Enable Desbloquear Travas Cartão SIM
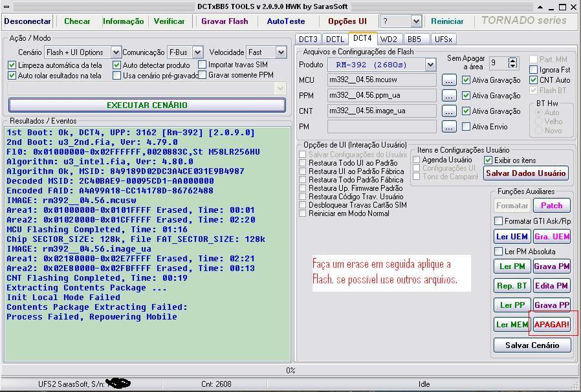The width and height of the screenshot is (581, 392). [x=303, y=205]
